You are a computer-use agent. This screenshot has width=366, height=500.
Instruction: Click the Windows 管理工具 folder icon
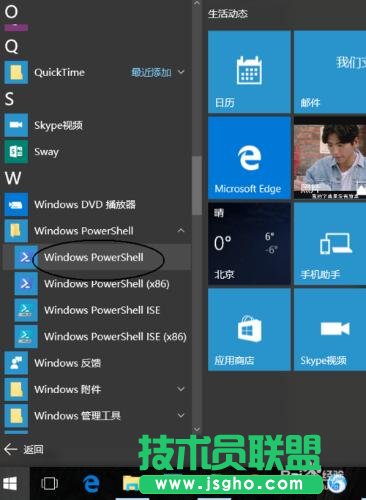(16, 415)
